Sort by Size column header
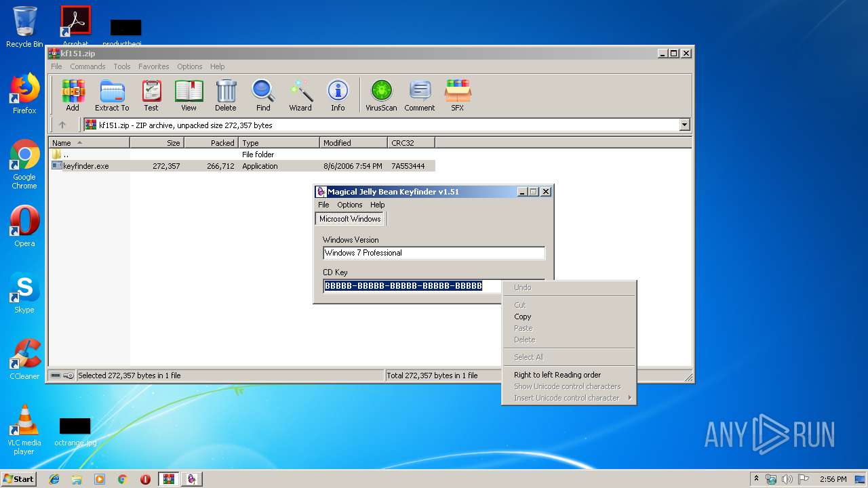868x488 pixels. tap(157, 142)
